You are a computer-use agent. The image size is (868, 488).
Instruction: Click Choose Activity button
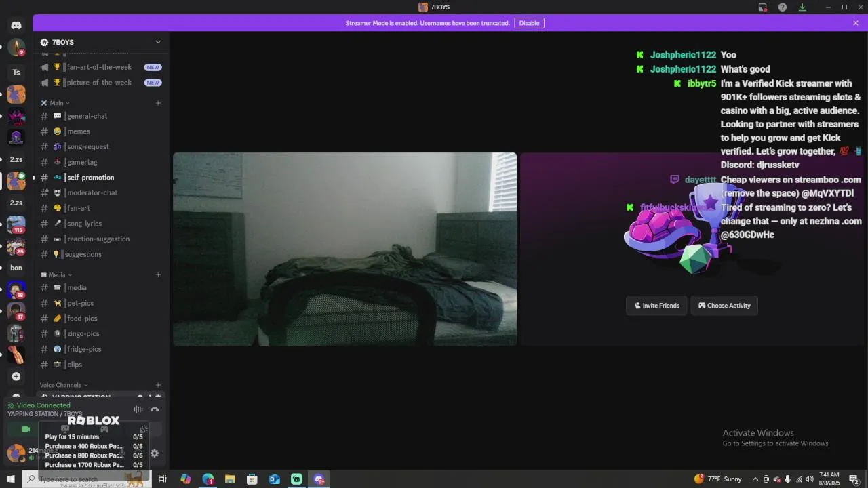coord(724,306)
